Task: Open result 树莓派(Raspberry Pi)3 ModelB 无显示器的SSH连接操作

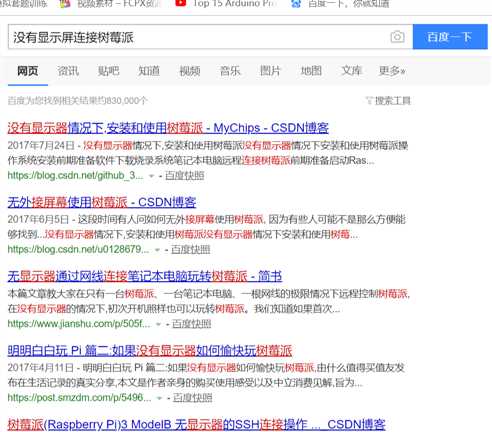Action: point(196,425)
